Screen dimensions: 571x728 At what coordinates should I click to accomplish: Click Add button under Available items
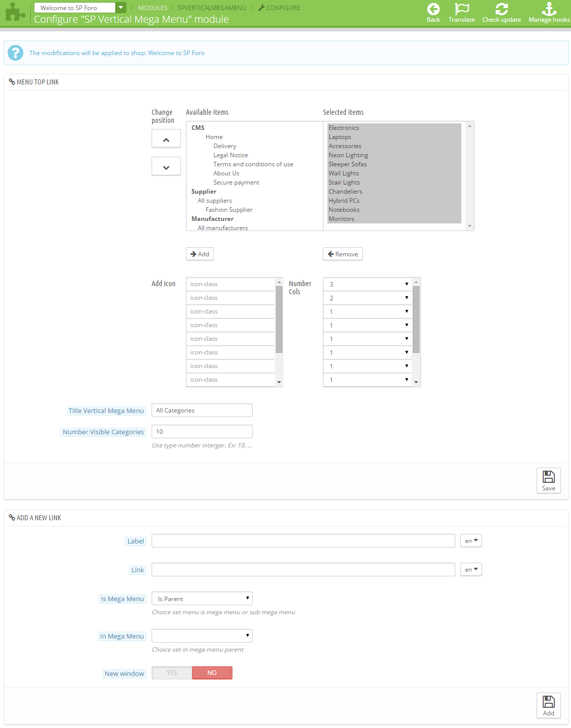pos(200,254)
